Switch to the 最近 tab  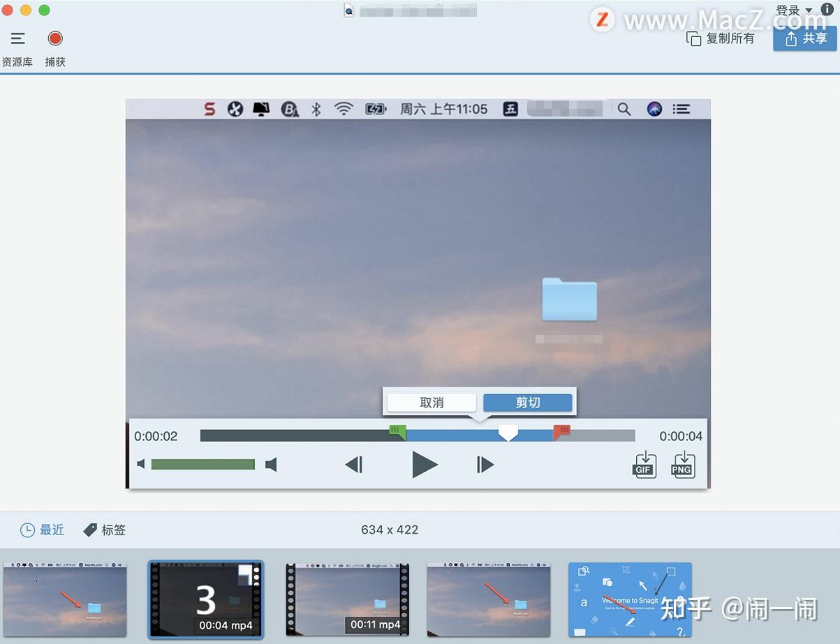[x=42, y=530]
